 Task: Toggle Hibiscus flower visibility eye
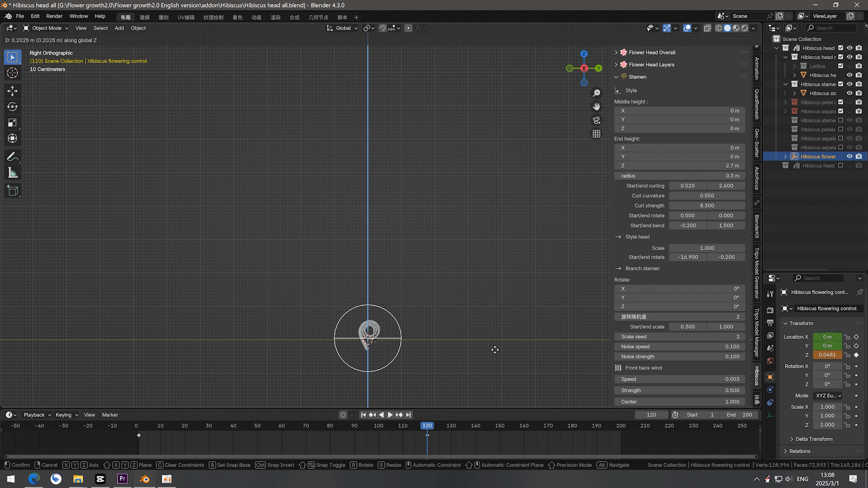[x=850, y=156]
